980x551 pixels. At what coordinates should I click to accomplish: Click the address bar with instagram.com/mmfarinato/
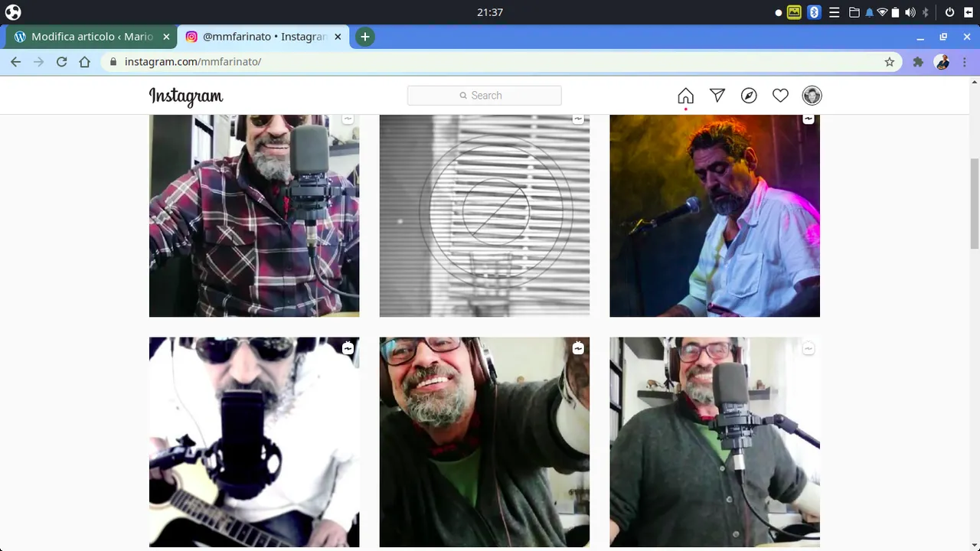click(501, 62)
